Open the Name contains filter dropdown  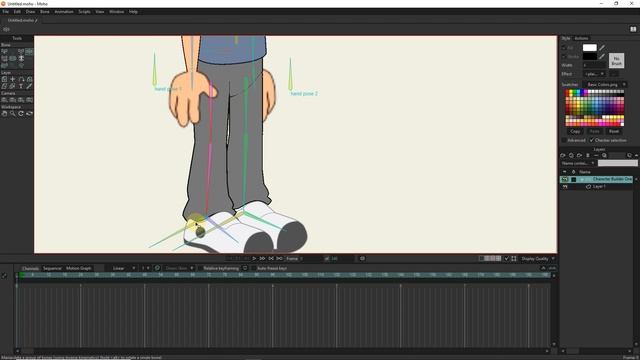pyautogui.click(x=578, y=163)
